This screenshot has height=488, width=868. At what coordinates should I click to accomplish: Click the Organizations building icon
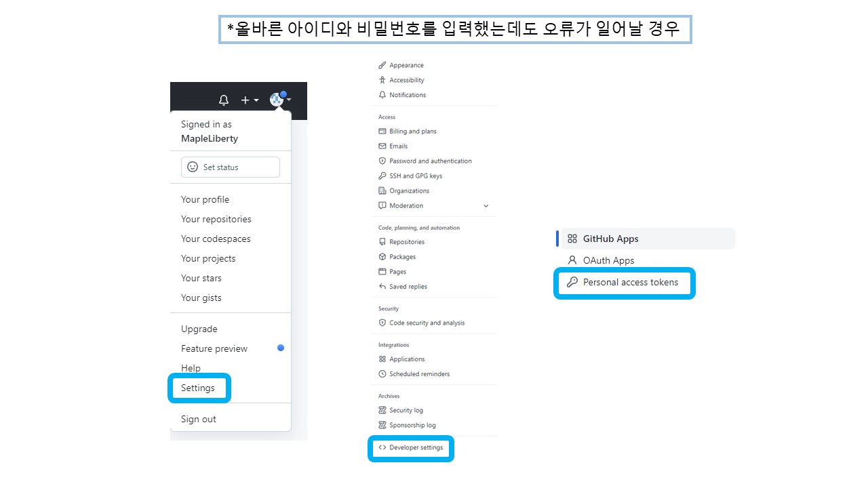pos(382,191)
